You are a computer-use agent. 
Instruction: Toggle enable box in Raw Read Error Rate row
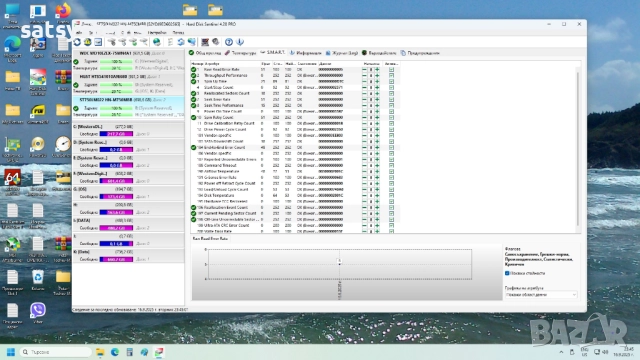point(391,70)
